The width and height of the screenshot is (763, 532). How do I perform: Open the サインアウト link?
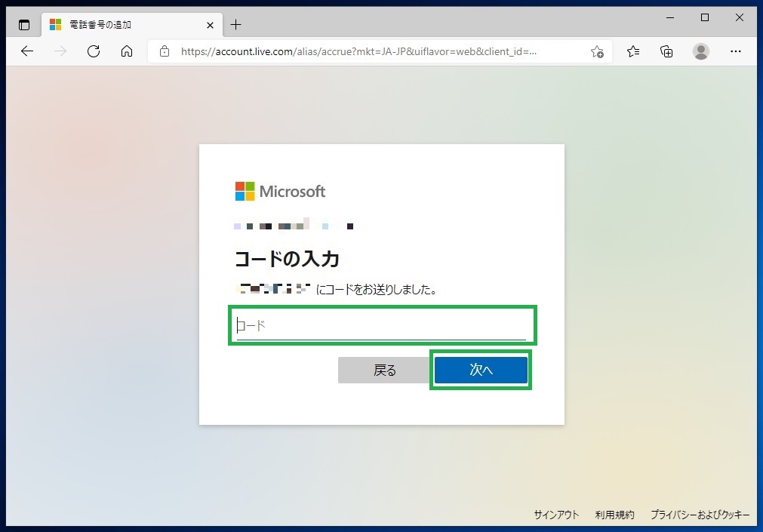pyautogui.click(x=556, y=515)
